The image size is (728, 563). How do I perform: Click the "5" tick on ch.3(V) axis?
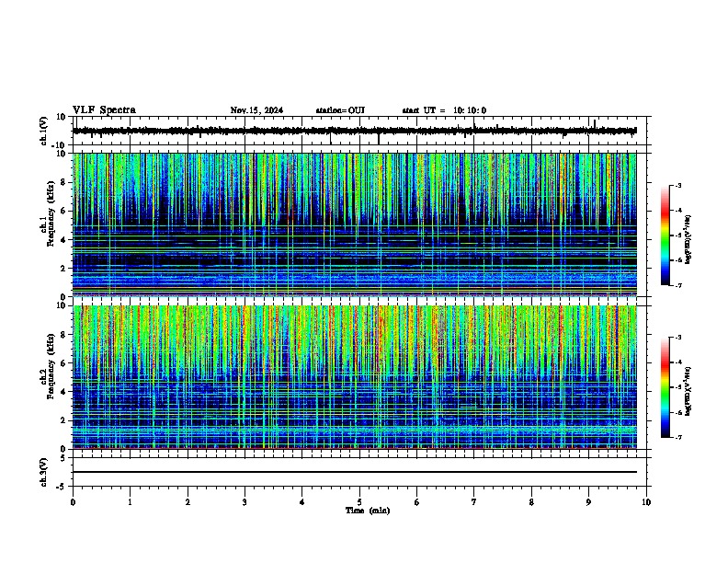coord(64,457)
